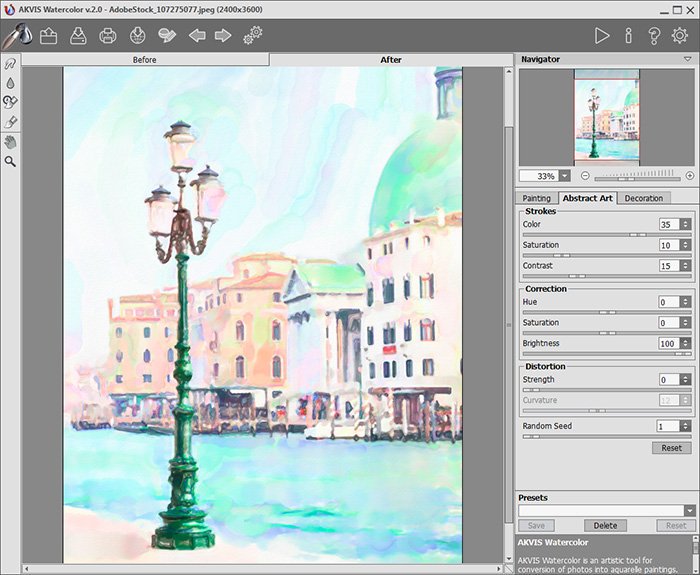This screenshot has width=700, height=575.
Task: Open Batch Processing gears icon
Action: tap(254, 36)
